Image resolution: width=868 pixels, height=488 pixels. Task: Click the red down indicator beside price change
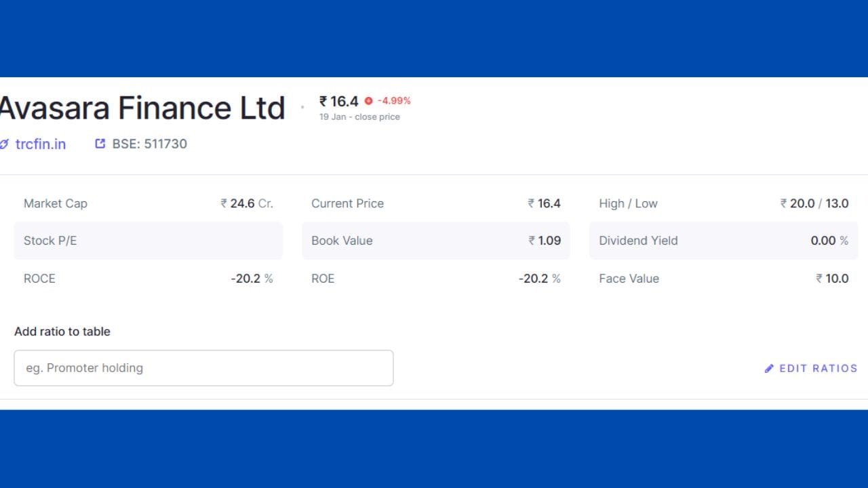coord(368,101)
